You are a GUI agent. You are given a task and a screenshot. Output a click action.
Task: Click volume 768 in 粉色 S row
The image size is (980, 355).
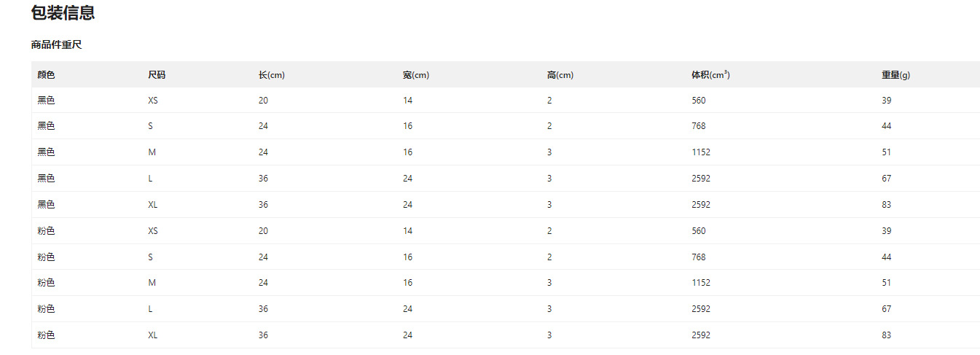tap(698, 257)
